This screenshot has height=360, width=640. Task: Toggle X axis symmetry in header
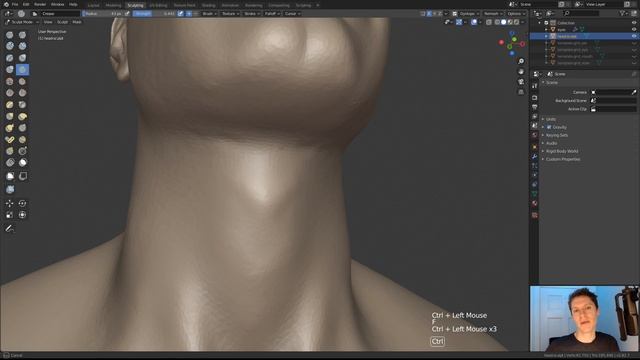tap(429, 13)
